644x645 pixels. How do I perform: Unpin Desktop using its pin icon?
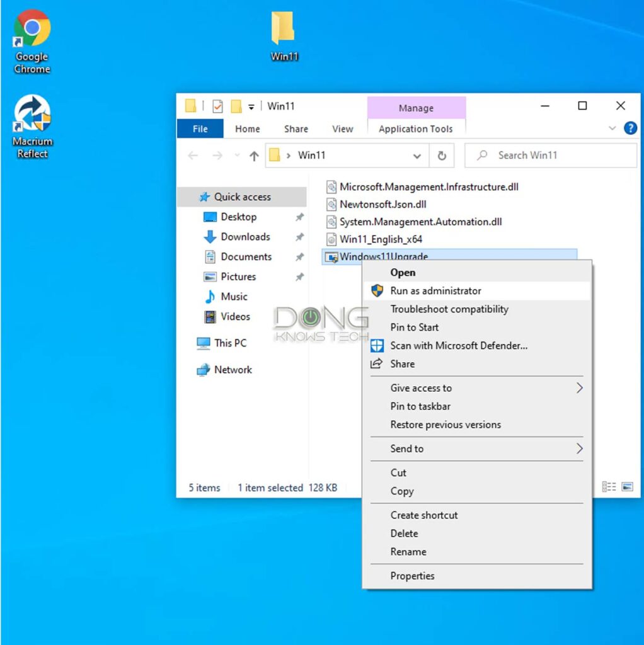(299, 217)
